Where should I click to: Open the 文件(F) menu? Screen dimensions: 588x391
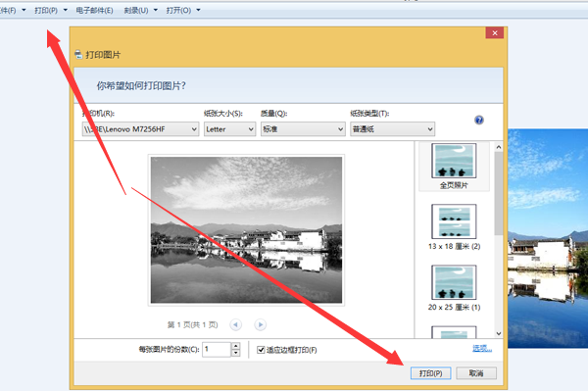click(8, 11)
